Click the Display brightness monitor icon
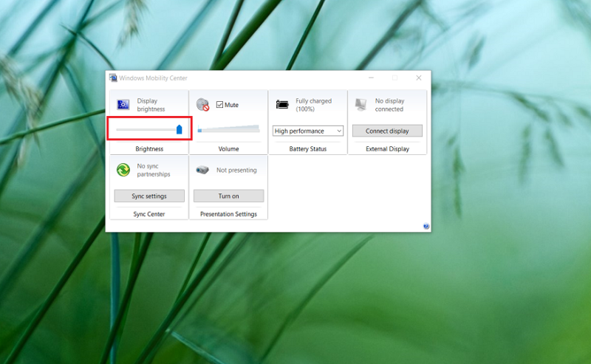 (x=123, y=104)
